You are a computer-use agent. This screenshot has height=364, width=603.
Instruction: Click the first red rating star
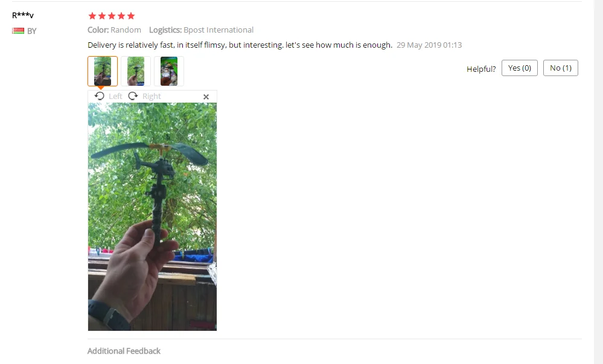(92, 16)
